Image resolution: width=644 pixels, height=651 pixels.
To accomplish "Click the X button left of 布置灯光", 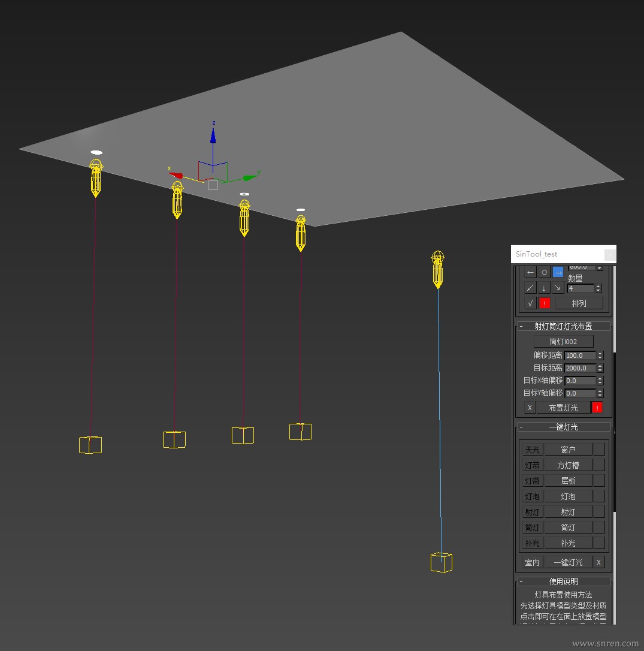I will point(530,408).
